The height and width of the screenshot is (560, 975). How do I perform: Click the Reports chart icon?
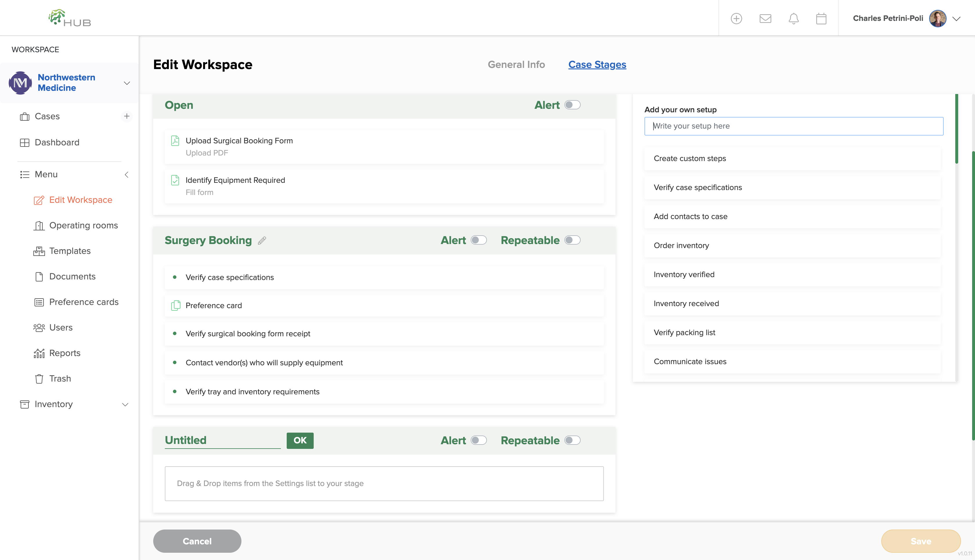pos(39,353)
